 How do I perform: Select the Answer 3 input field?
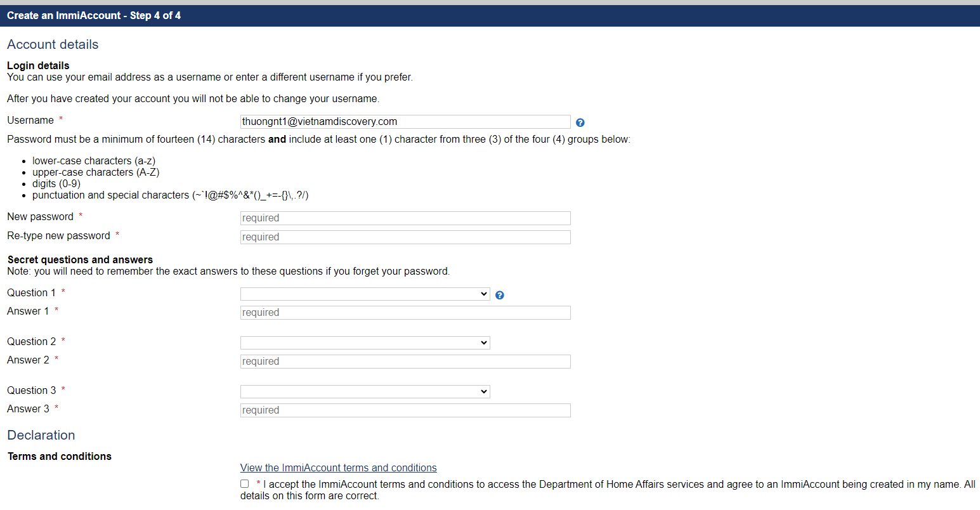[405, 410]
